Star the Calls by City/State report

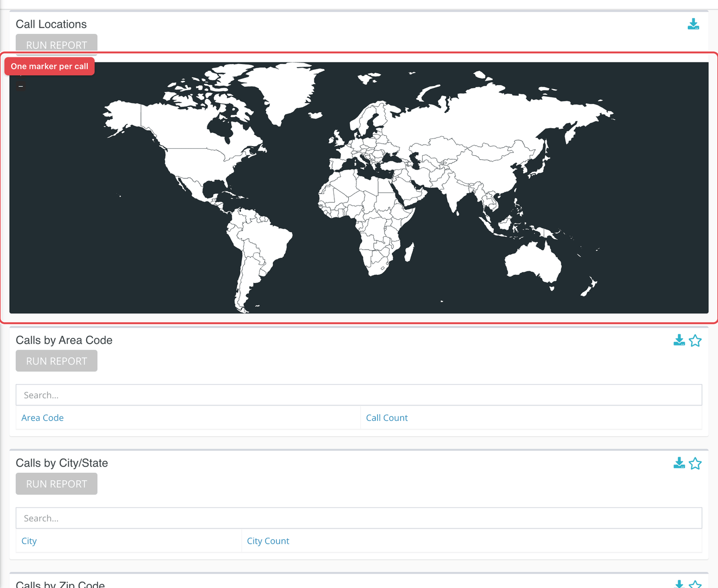click(695, 463)
